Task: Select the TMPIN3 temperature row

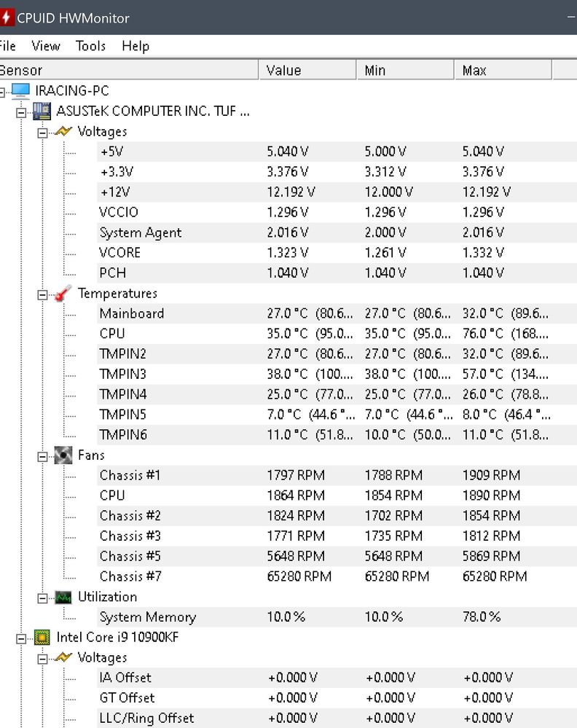Action: point(337,374)
